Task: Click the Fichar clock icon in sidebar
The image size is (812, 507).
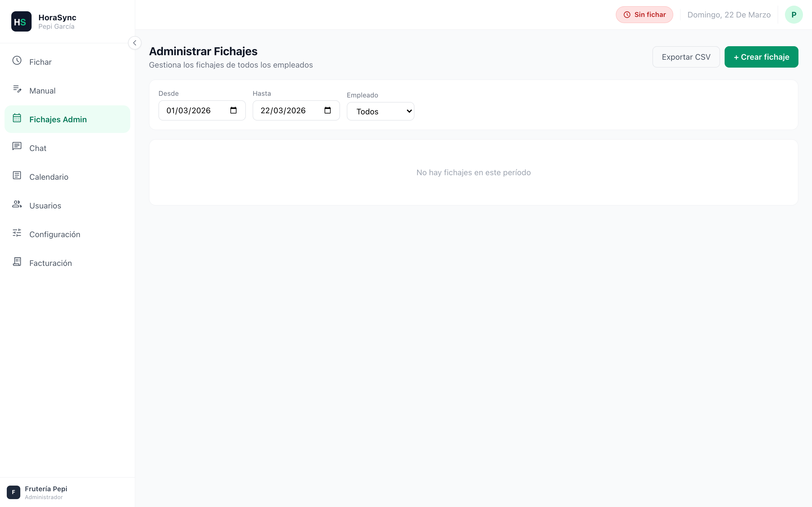Action: click(x=17, y=61)
